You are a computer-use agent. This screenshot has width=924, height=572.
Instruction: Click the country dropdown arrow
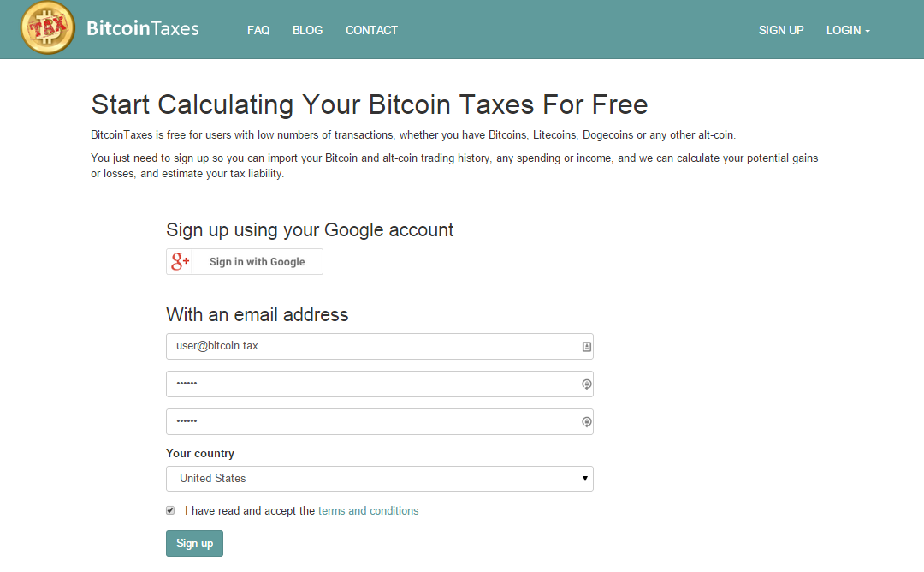584,479
